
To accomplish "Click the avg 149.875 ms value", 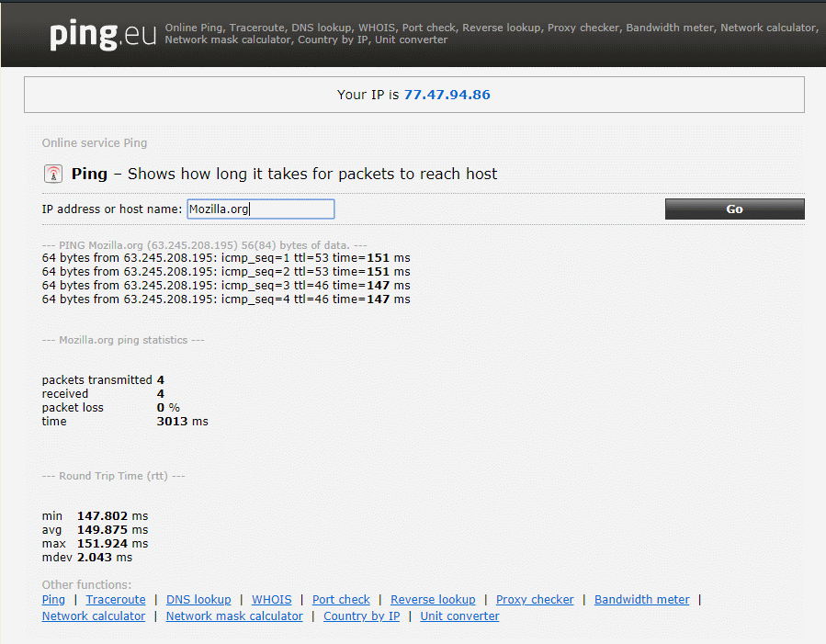I will tap(112, 530).
